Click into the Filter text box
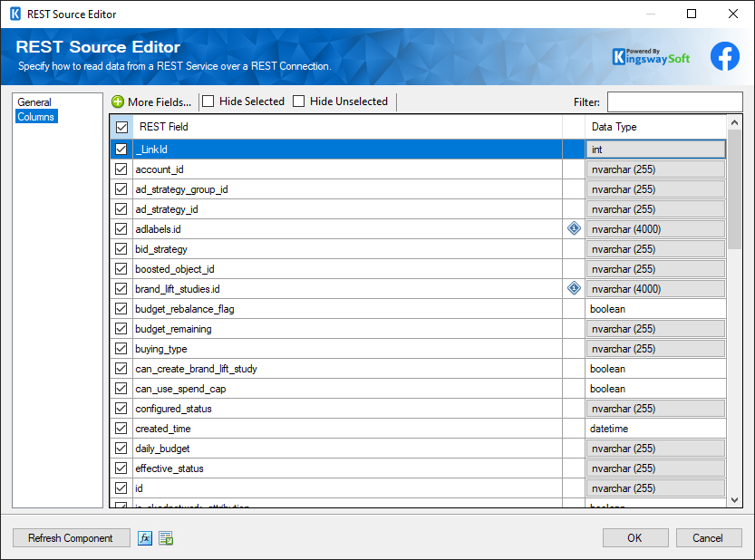755x560 pixels. coord(674,101)
